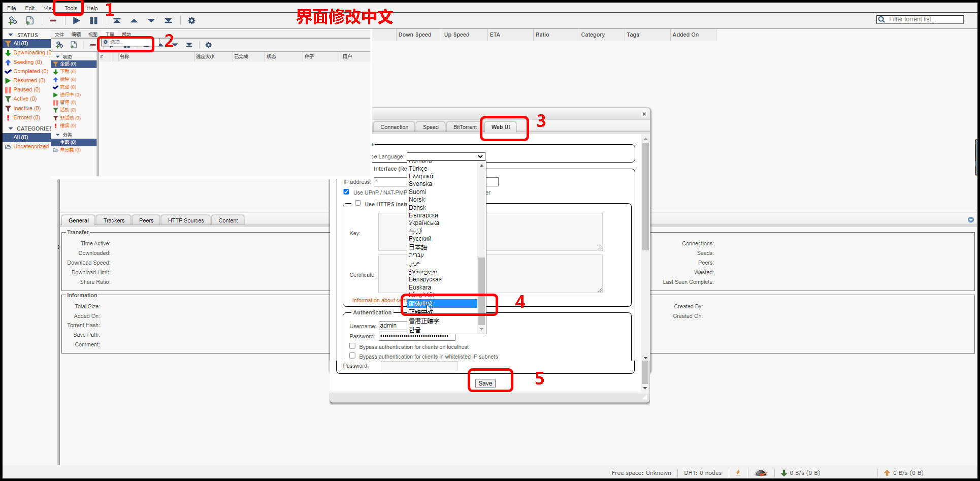The width and height of the screenshot is (980, 481).
Task: Move torrent to top of queue icon
Action: [117, 21]
